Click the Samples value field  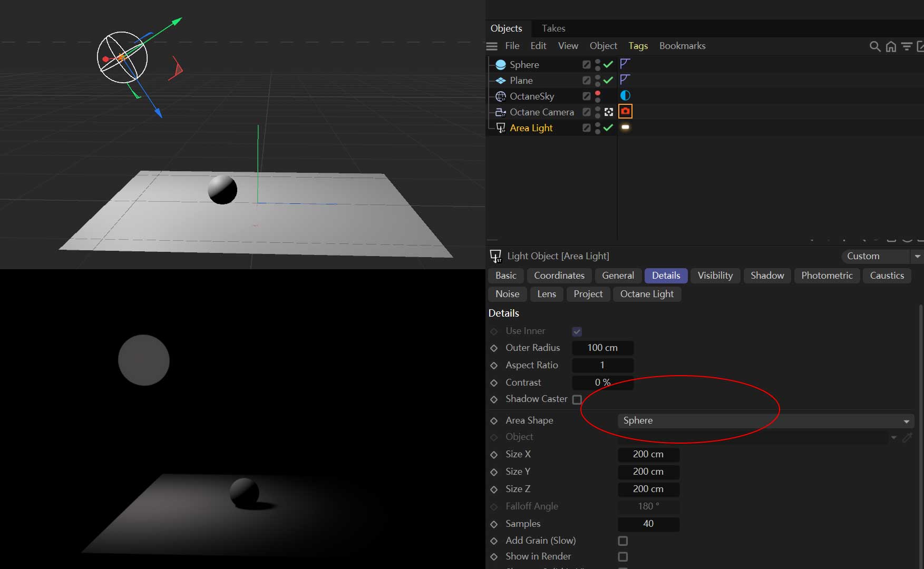point(648,524)
